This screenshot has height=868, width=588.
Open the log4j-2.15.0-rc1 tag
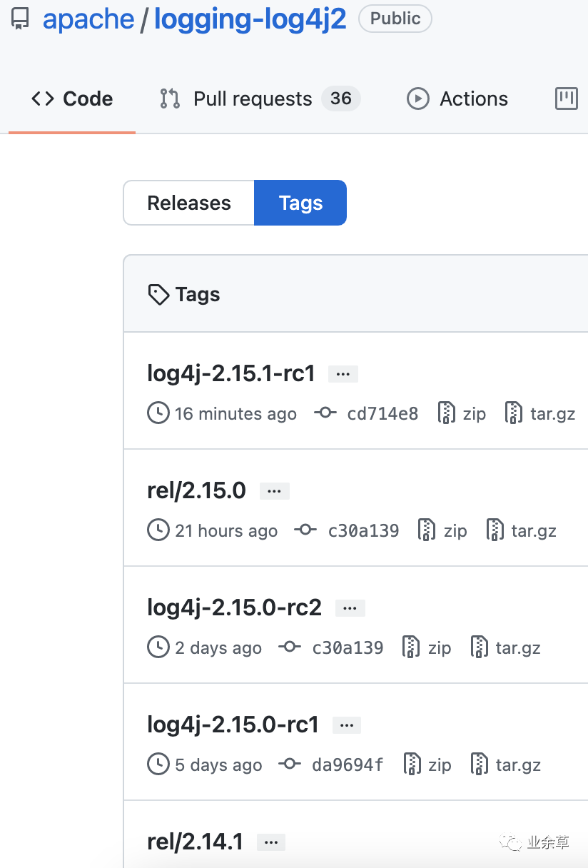point(233,725)
